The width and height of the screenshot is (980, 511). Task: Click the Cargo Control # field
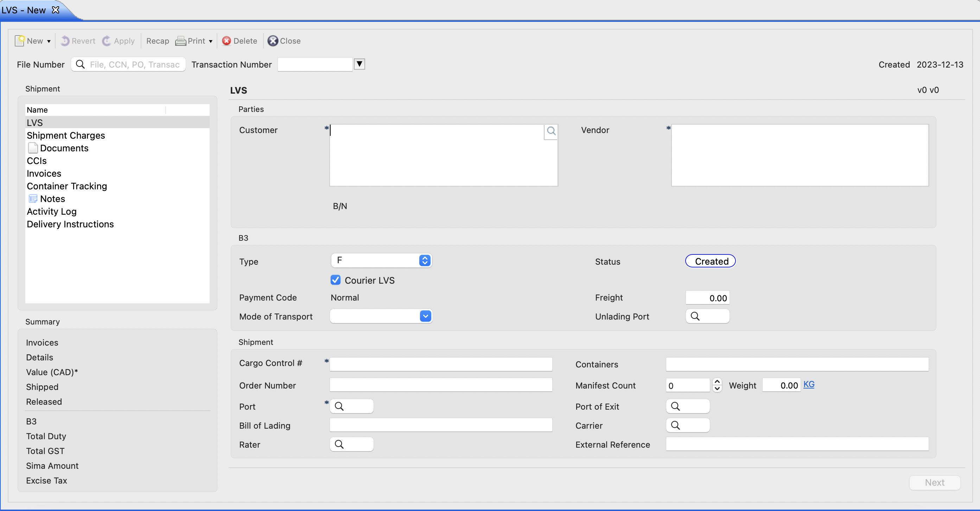coord(440,364)
